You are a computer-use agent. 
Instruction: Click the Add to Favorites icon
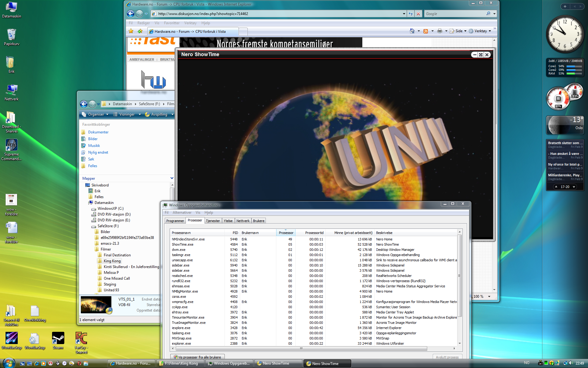pos(140,31)
